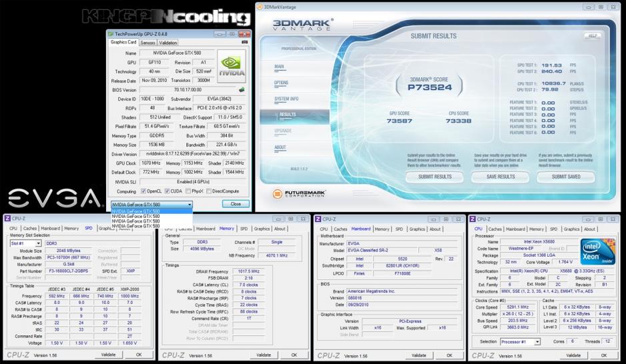Expand the Slot #1 memory slot dropdown
Image resolution: width=626 pixels, height=364 pixels.
tap(25, 243)
